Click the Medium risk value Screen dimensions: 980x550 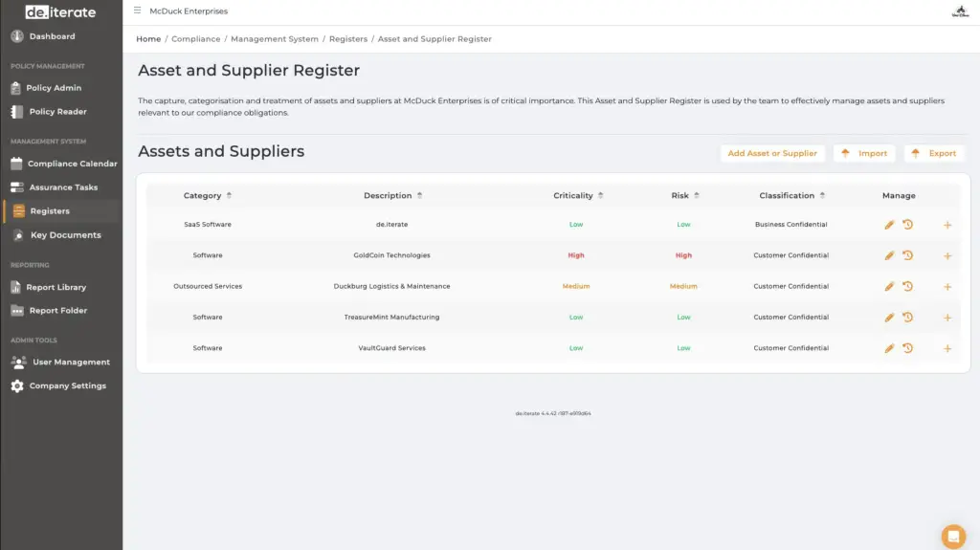[x=683, y=286]
